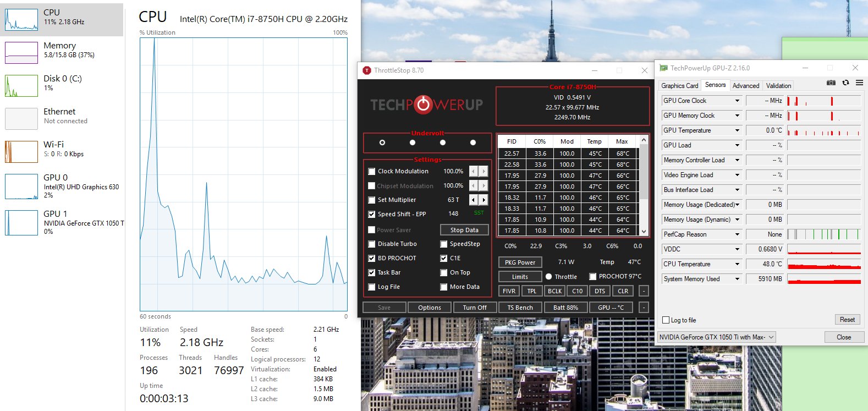Uncheck the BD PROCHOT checkbox
Viewport: 868px width, 411px height.
pos(372,259)
